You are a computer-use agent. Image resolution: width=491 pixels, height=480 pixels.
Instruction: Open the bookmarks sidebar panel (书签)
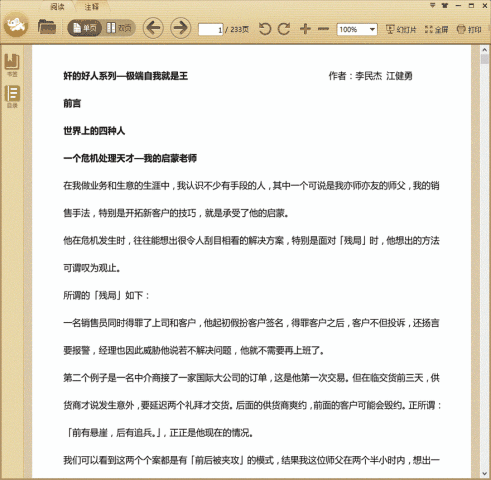click(12, 65)
